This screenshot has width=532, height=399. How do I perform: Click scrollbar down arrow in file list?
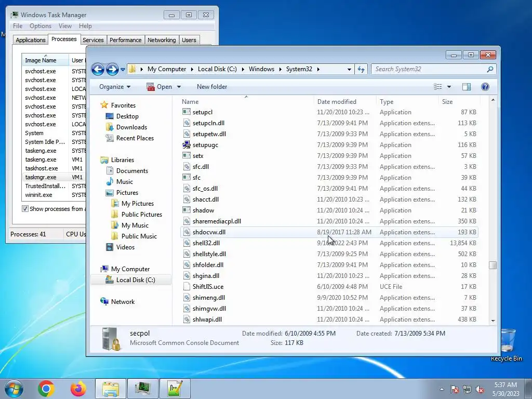[x=493, y=321]
